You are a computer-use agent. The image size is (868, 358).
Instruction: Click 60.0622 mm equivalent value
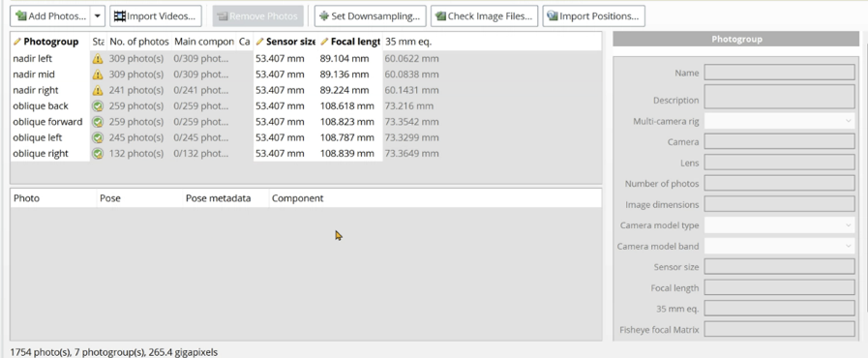click(x=412, y=59)
